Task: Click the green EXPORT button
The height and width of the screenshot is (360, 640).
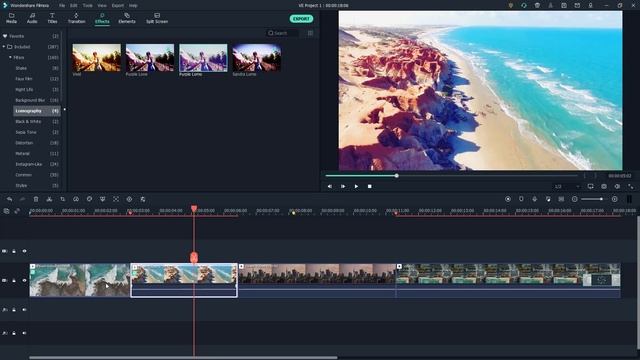Action: [301, 19]
